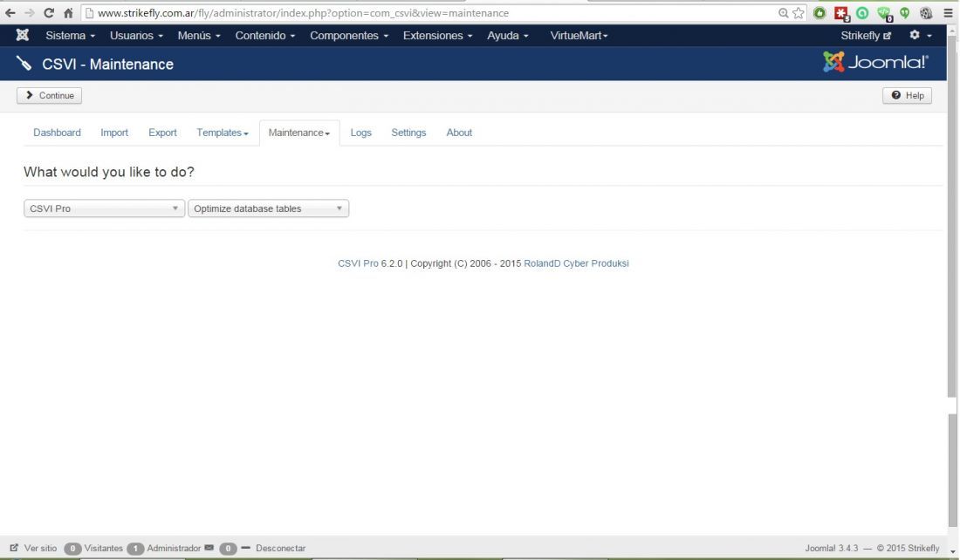Click the Ver sitio external link icon
Screen dimensions: 960x560
click(x=14, y=548)
